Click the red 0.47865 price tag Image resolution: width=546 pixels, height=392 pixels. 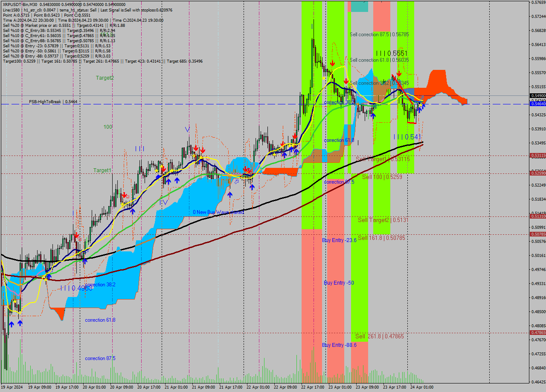point(537,332)
